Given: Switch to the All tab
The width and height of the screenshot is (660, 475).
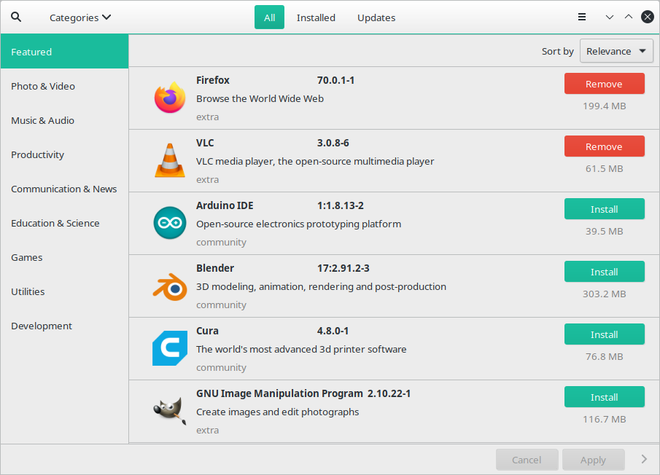Looking at the screenshot, I should pos(269,17).
